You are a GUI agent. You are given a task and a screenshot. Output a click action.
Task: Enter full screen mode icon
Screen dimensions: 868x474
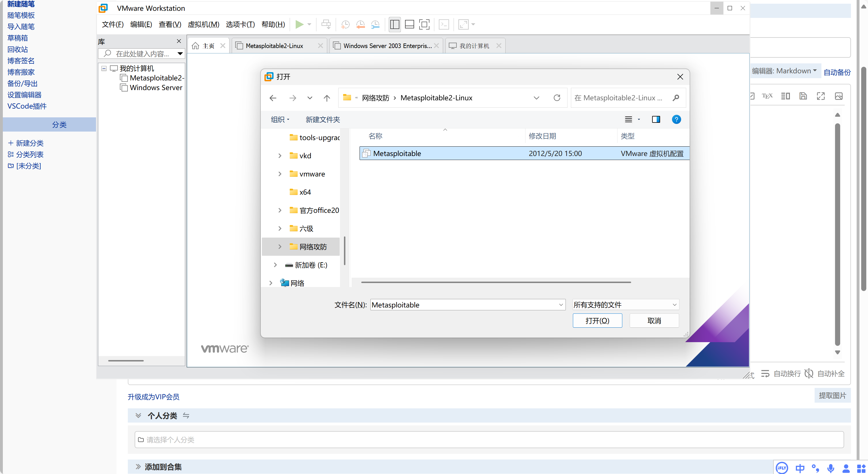click(424, 24)
